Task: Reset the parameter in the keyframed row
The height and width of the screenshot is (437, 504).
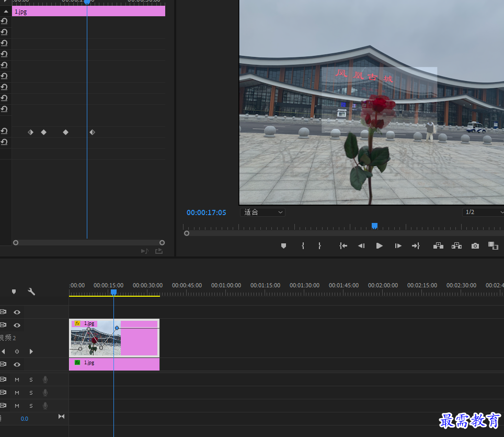Action: pos(4,131)
